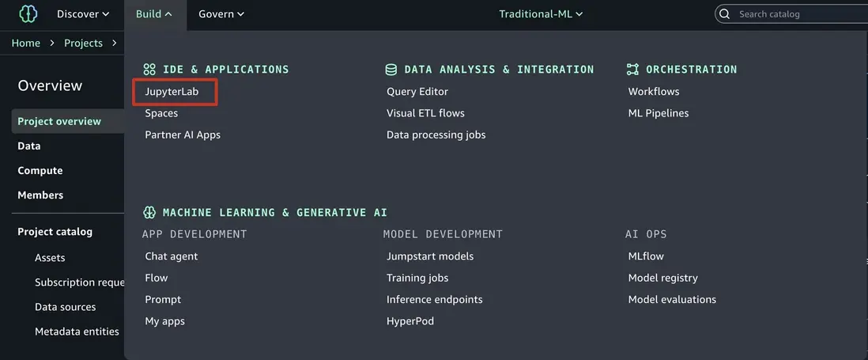Select Data in the left sidebar
868x360 pixels.
29,146
